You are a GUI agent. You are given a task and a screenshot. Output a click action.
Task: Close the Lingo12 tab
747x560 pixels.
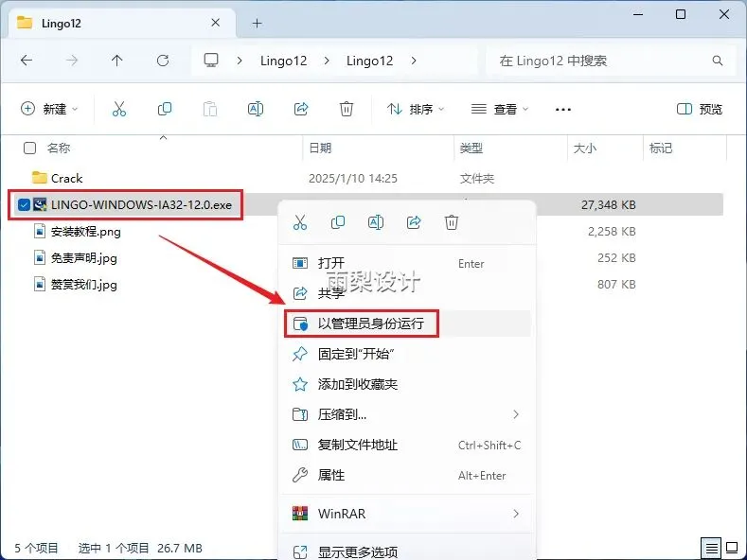point(215,23)
